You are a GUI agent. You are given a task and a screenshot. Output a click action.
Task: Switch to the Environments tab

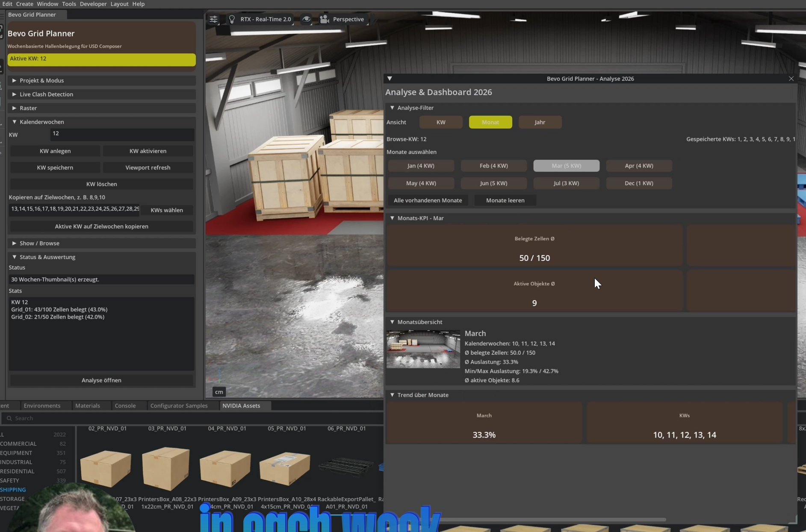tap(42, 406)
